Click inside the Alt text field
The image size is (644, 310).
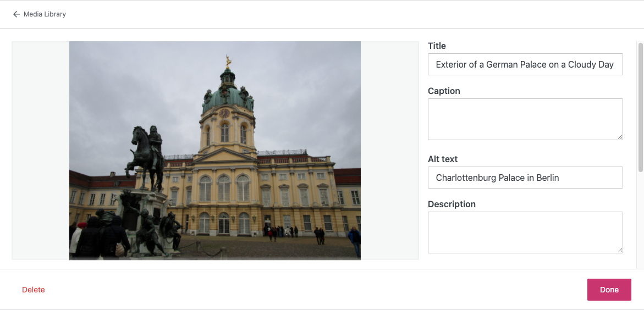[525, 178]
